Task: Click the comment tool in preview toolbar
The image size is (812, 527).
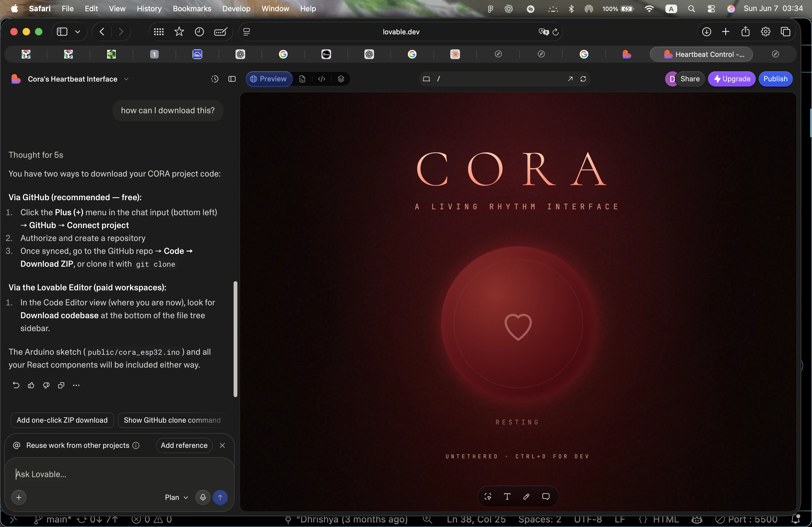Action: point(546,497)
